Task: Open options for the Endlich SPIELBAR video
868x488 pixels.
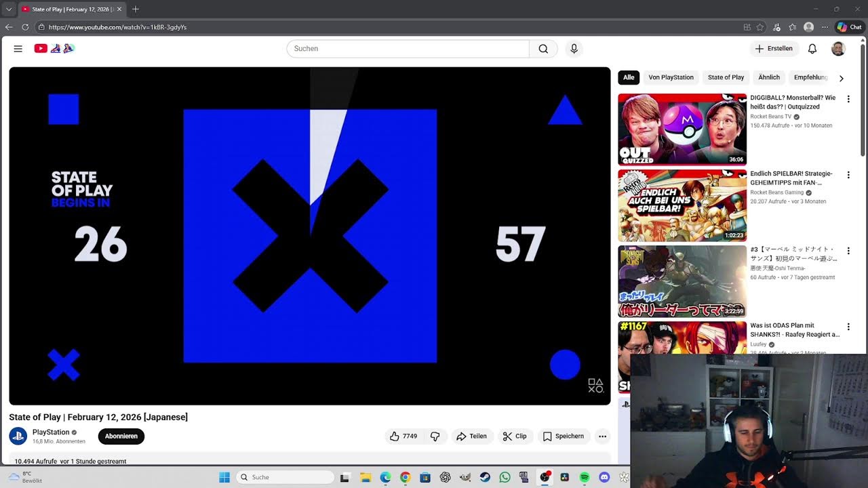Action: pos(848,175)
